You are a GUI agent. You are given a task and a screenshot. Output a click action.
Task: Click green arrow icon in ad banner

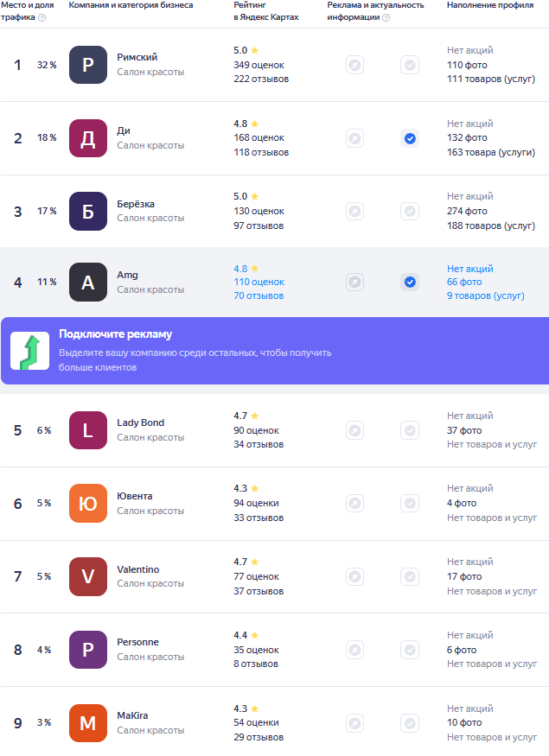[29, 351]
